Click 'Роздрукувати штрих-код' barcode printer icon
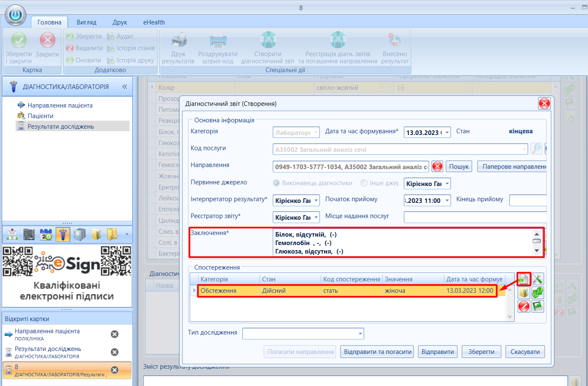588x386 pixels. (218, 41)
